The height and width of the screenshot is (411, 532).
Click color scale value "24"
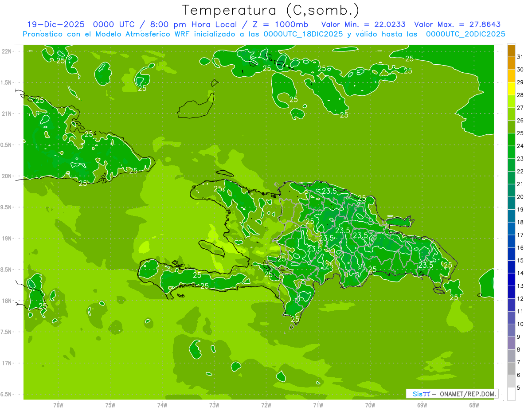click(520, 146)
